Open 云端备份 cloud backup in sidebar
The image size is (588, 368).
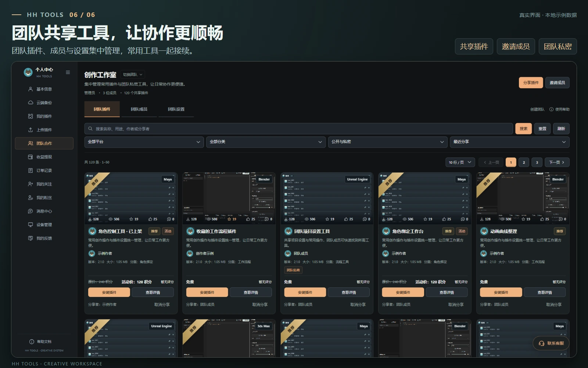44,103
